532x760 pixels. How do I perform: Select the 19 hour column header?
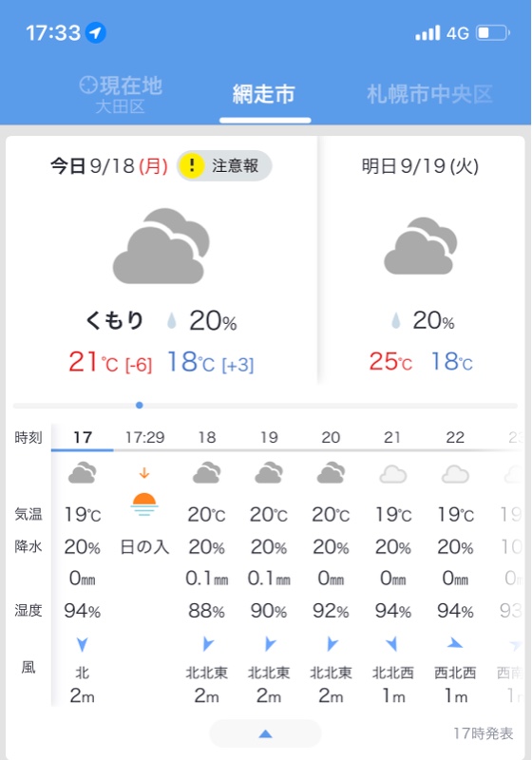click(x=269, y=437)
